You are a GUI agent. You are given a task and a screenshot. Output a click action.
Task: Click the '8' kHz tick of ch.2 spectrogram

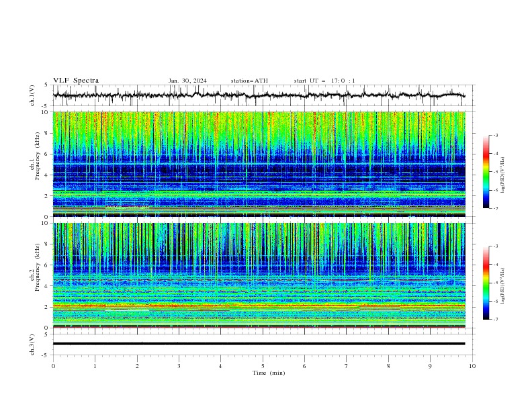[x=48, y=244]
